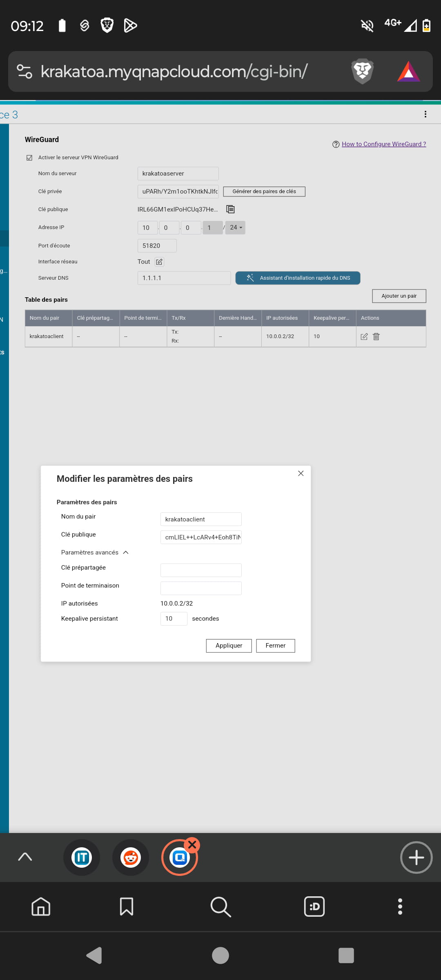Viewport: 441px width, 980px height.
Task: Focus the Clé prépartagée field
Action: tap(201, 570)
